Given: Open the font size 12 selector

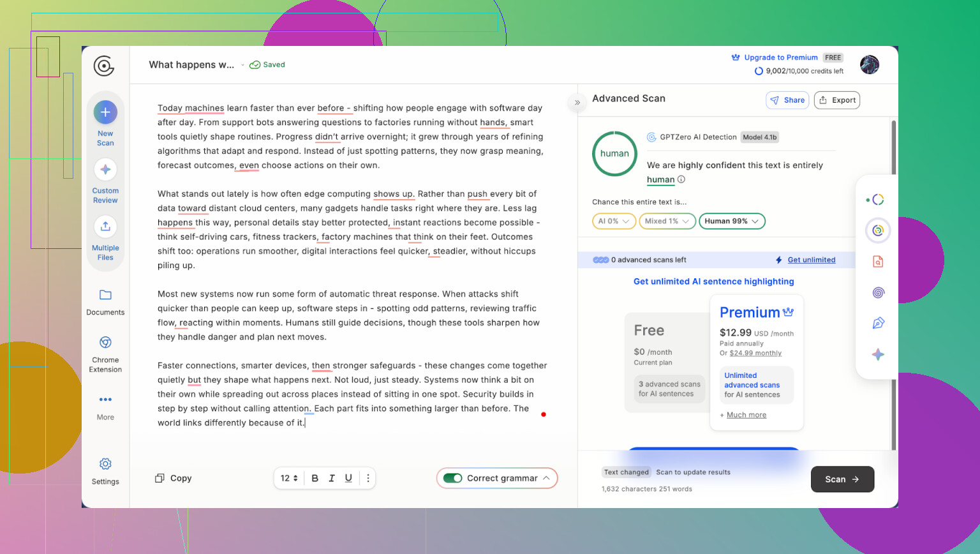Looking at the screenshot, I should coord(289,478).
